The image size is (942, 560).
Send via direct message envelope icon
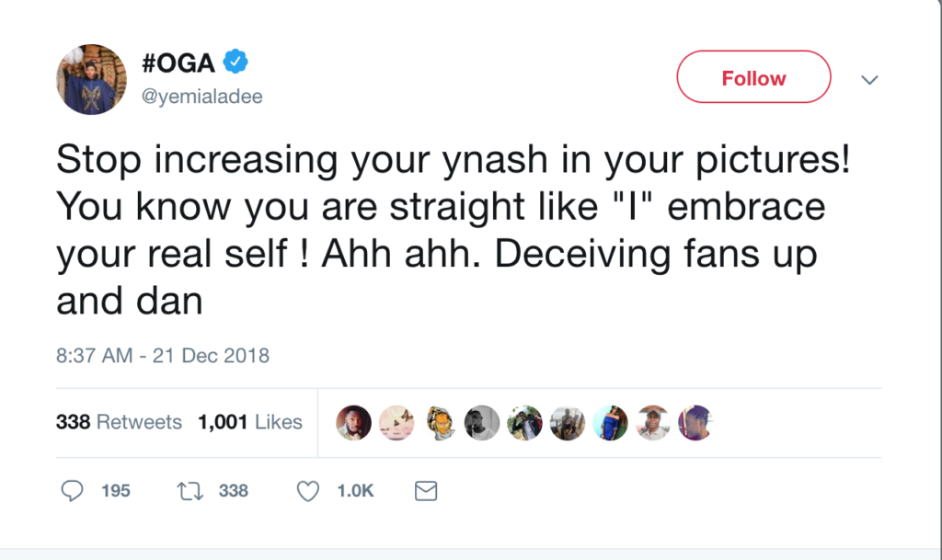point(425,492)
